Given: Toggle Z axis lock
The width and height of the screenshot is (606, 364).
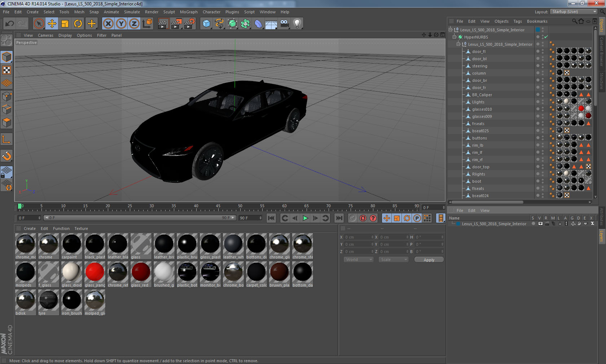Looking at the screenshot, I should (x=134, y=24).
